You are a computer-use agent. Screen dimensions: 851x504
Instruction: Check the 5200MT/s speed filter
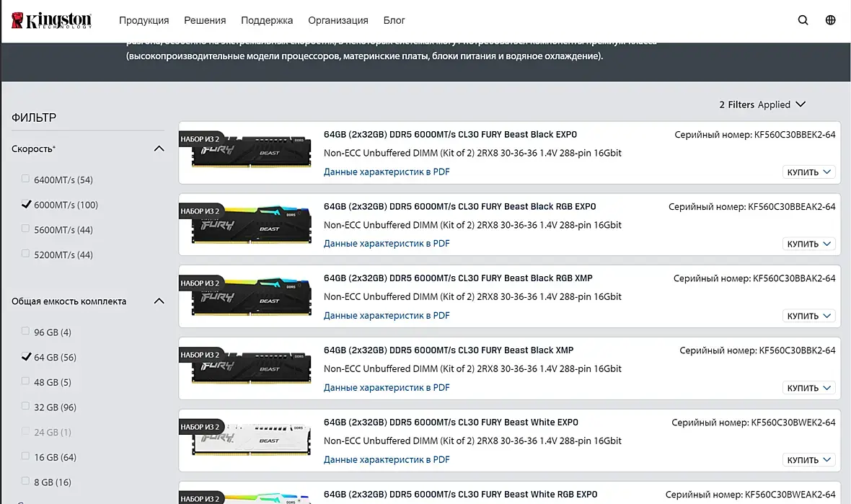(x=25, y=254)
